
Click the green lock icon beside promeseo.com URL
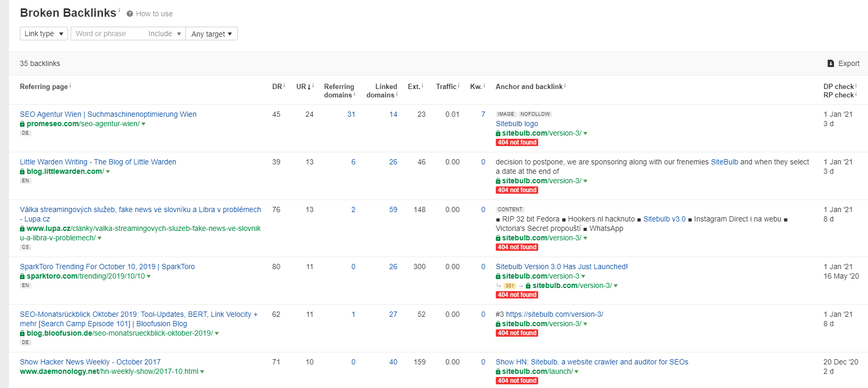click(23, 124)
